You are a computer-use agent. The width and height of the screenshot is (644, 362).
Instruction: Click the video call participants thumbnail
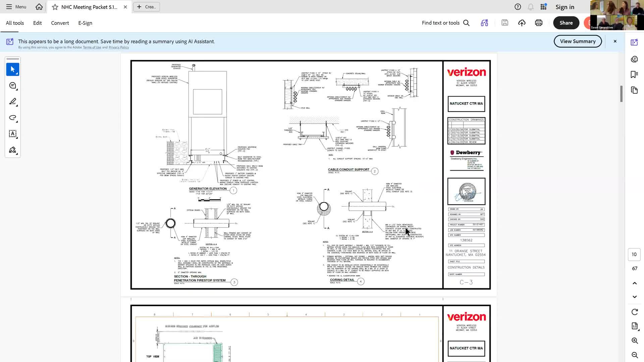[x=617, y=15]
